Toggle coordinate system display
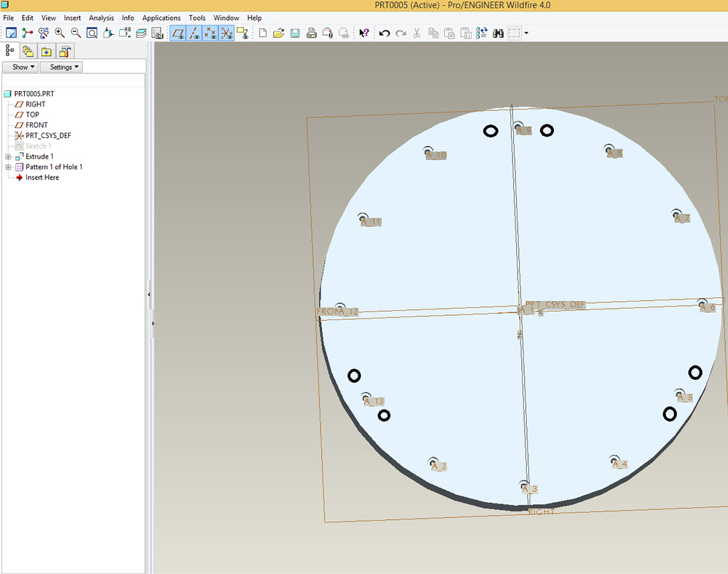This screenshot has height=574, width=728. coord(227,33)
